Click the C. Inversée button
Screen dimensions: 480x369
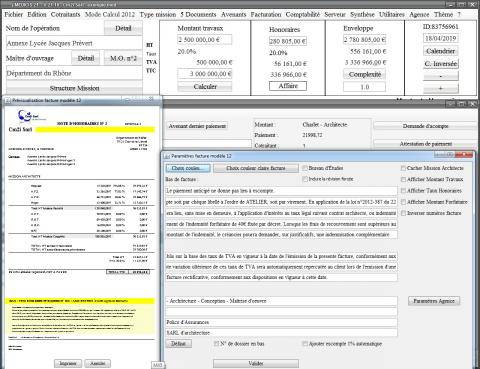(x=441, y=64)
